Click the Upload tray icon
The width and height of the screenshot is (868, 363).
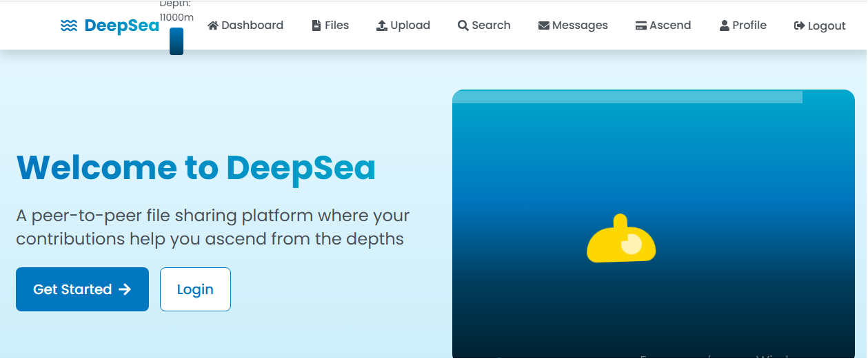(x=382, y=25)
